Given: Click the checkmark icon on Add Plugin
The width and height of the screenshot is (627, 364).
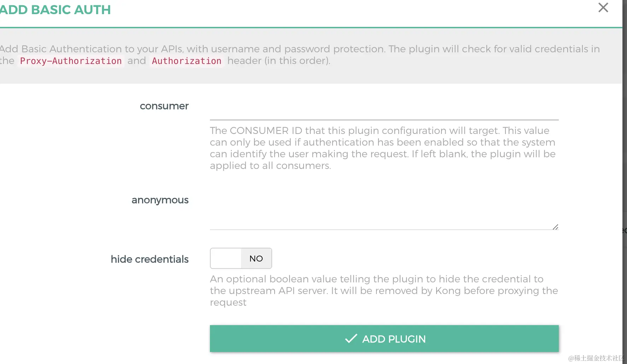Looking at the screenshot, I should pos(351,339).
